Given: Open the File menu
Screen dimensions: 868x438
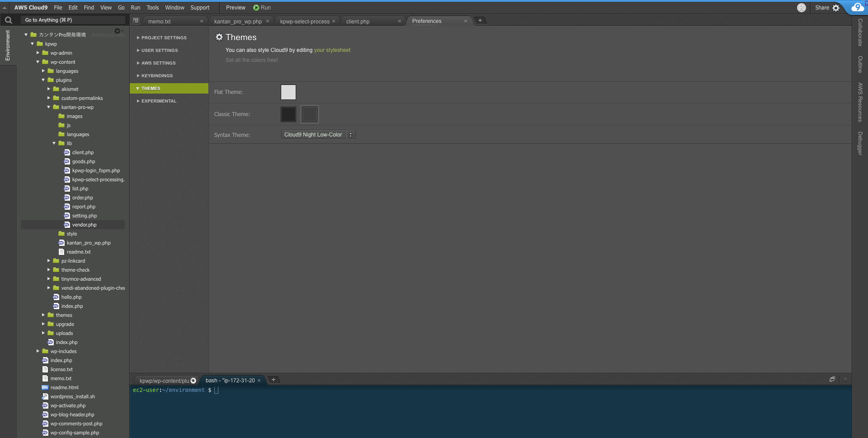Looking at the screenshot, I should pyautogui.click(x=58, y=8).
